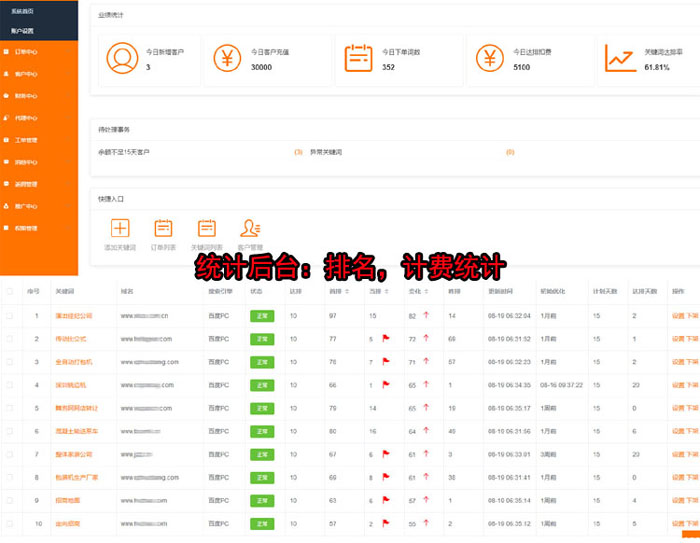Open the 关键词列表 quick entry icon
This screenshot has width=700, height=543.
207,229
